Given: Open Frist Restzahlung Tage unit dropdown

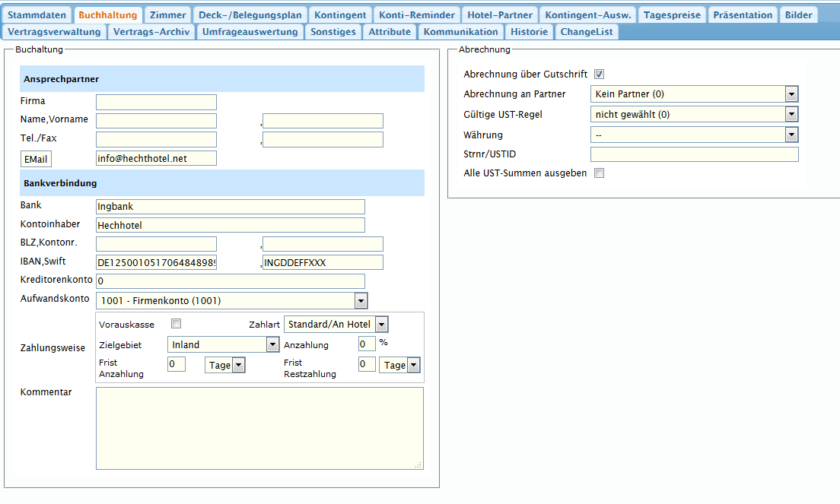Looking at the screenshot, I should [x=399, y=366].
